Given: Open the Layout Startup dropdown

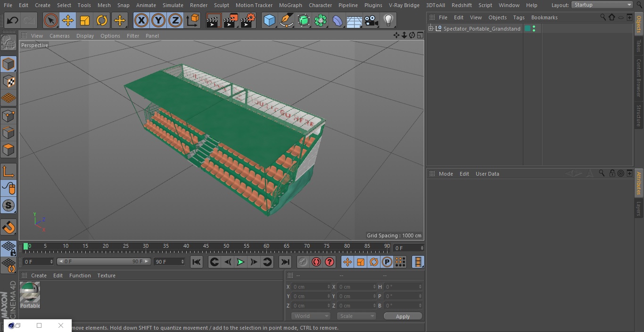Looking at the screenshot, I should click(603, 5).
